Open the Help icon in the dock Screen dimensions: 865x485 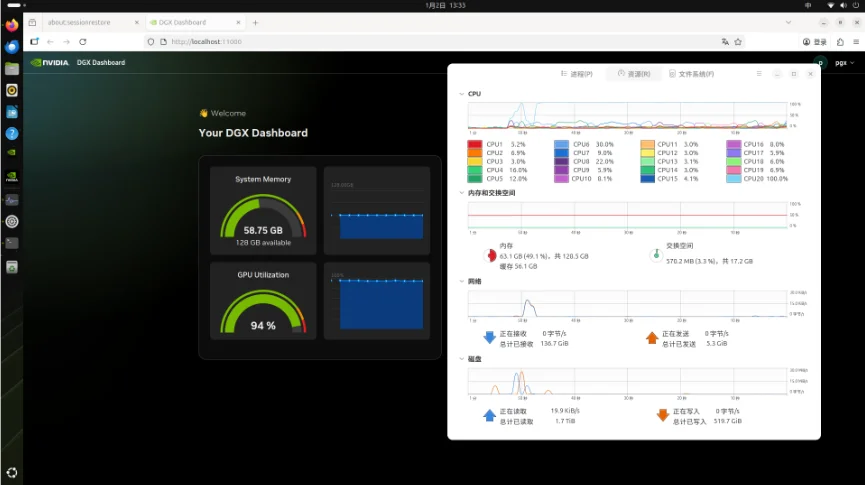coord(12,133)
